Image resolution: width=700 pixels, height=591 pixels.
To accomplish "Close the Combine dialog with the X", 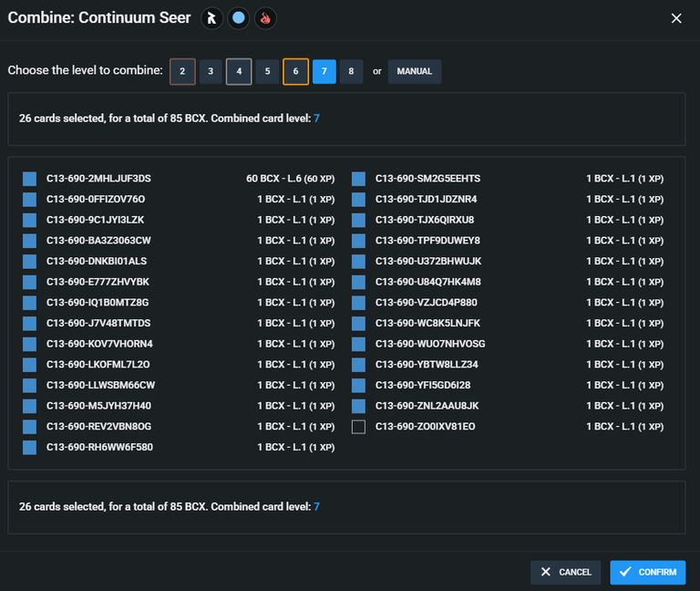I will click(676, 18).
